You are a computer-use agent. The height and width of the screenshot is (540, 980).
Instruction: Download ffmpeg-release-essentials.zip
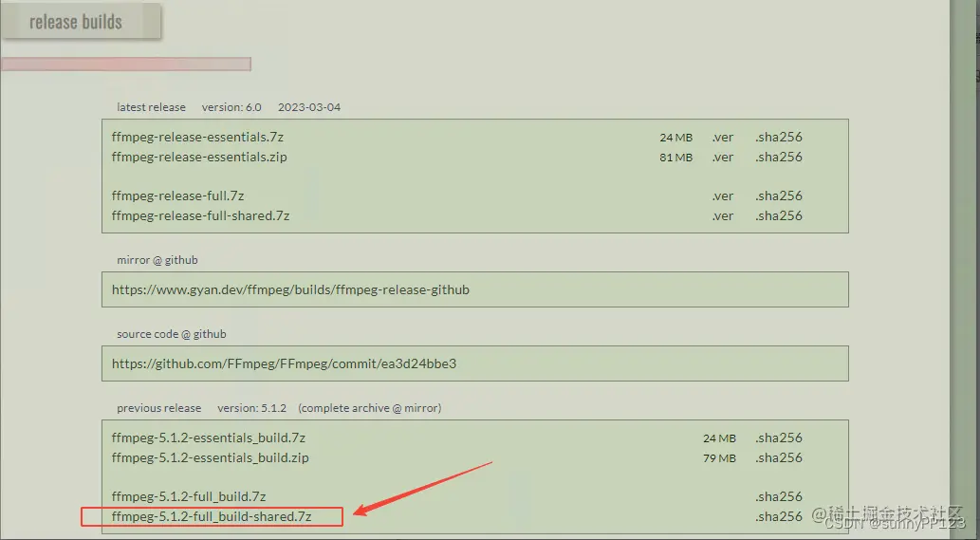pos(199,157)
